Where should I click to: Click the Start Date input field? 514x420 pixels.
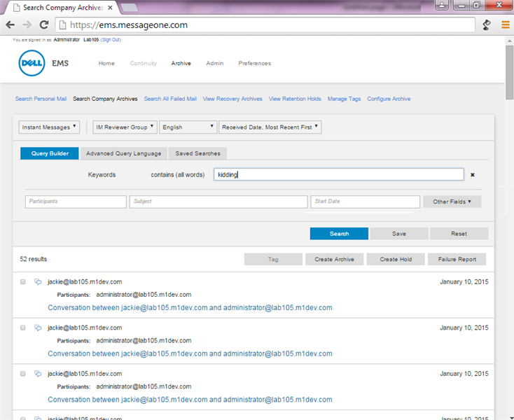365,202
